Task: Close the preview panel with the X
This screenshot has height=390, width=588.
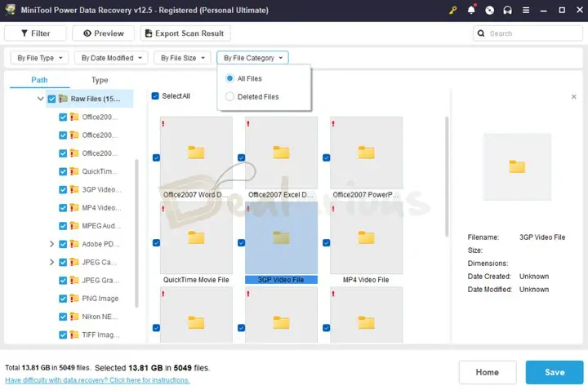Action: click(x=573, y=97)
